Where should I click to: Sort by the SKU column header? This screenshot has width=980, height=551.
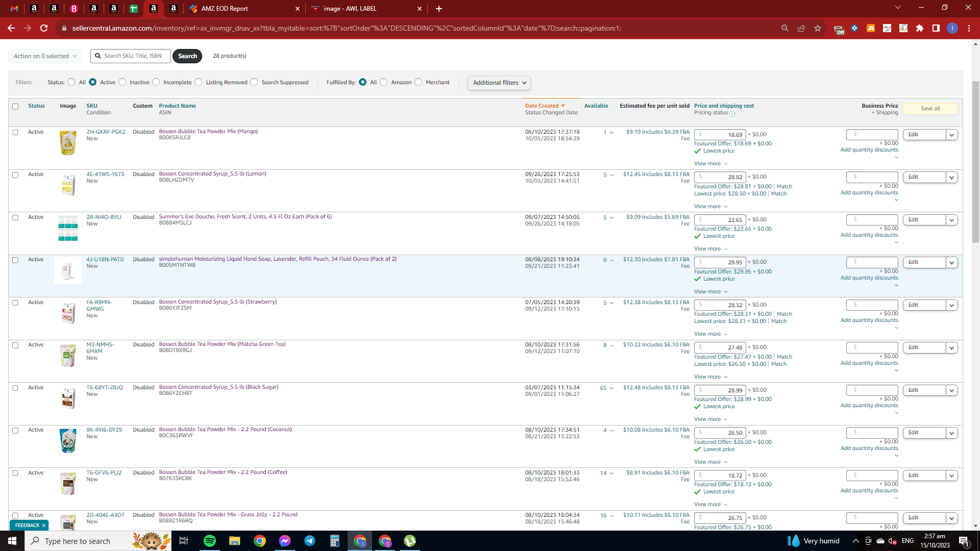(92, 106)
